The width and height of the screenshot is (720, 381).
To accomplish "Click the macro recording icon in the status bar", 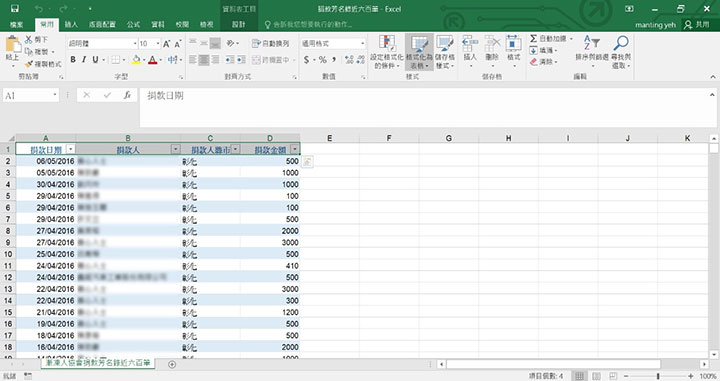I will (x=28, y=376).
